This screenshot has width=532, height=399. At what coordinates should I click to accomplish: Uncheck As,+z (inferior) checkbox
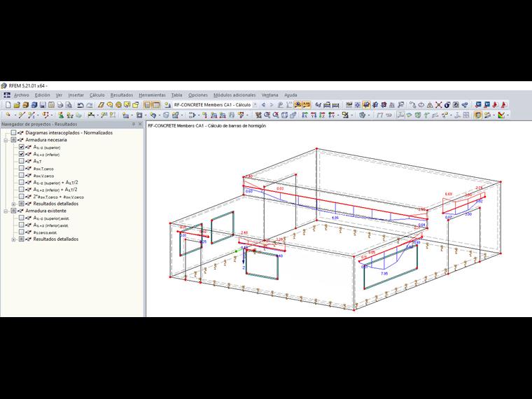[22, 154]
